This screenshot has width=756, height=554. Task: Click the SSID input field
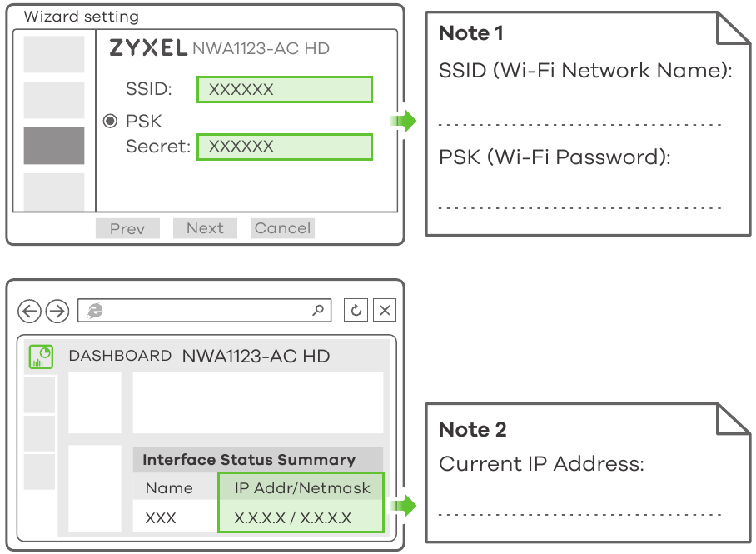click(x=284, y=90)
